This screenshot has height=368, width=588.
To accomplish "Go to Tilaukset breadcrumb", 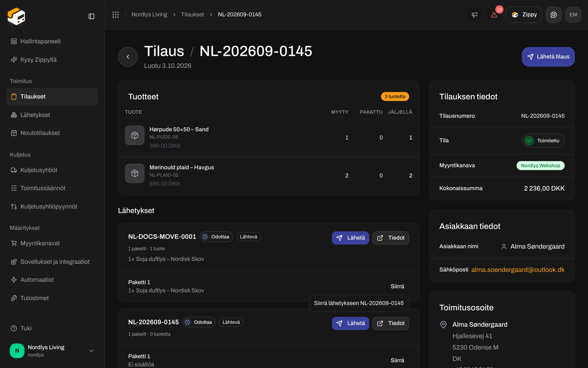I will tap(193, 15).
